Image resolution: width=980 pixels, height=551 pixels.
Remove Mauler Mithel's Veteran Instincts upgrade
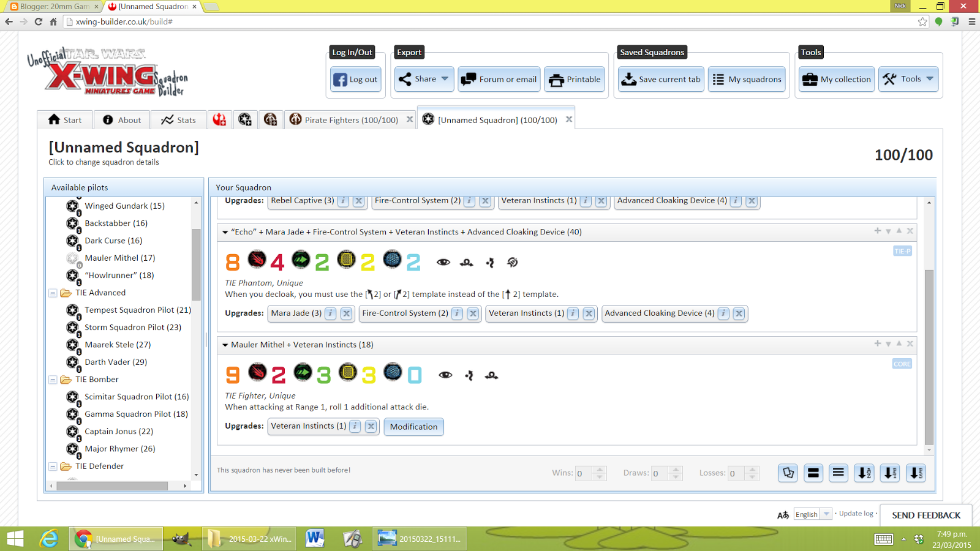(x=371, y=426)
